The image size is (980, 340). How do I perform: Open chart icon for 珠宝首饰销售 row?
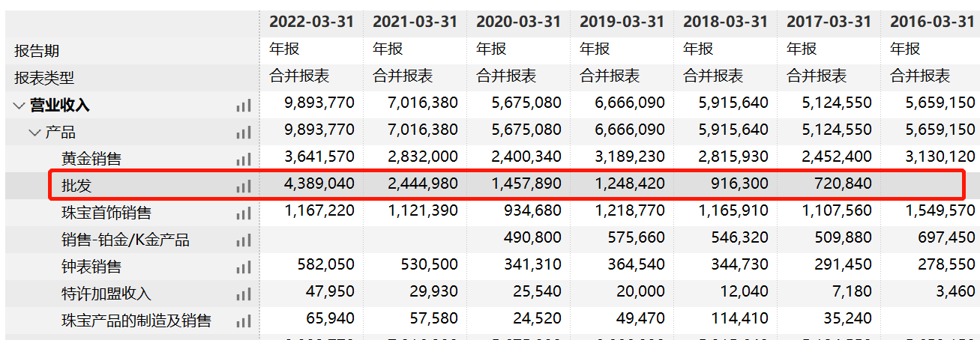(x=243, y=213)
